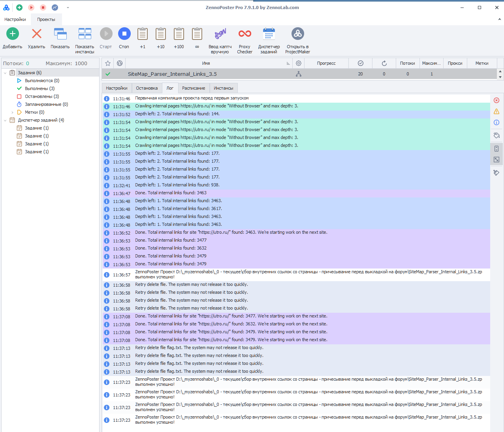Expand the Метки (0) tree node

click(12, 112)
